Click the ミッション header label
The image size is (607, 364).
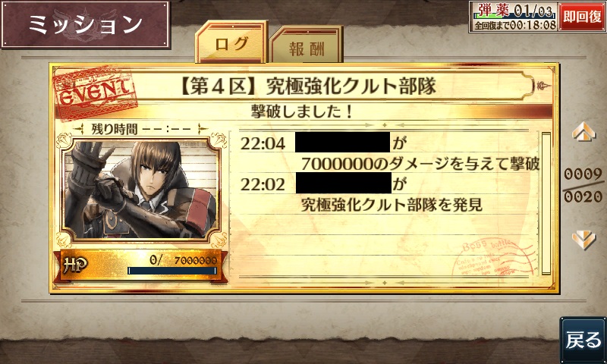click(x=86, y=24)
